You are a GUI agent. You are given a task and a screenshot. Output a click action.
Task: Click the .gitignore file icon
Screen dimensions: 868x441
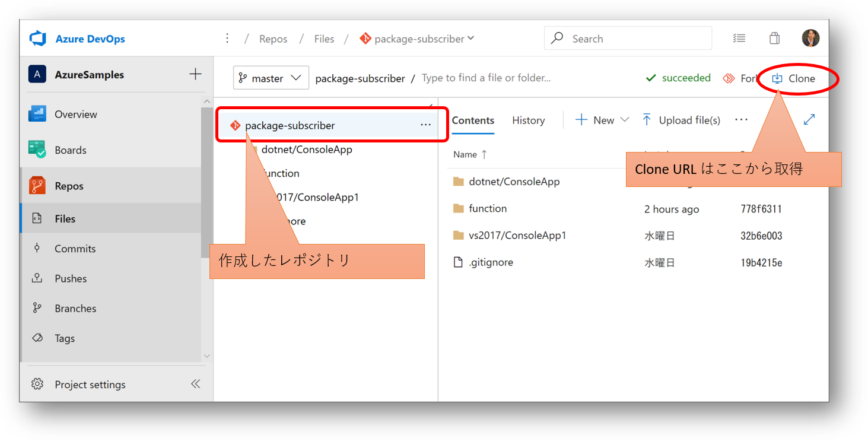[458, 262]
